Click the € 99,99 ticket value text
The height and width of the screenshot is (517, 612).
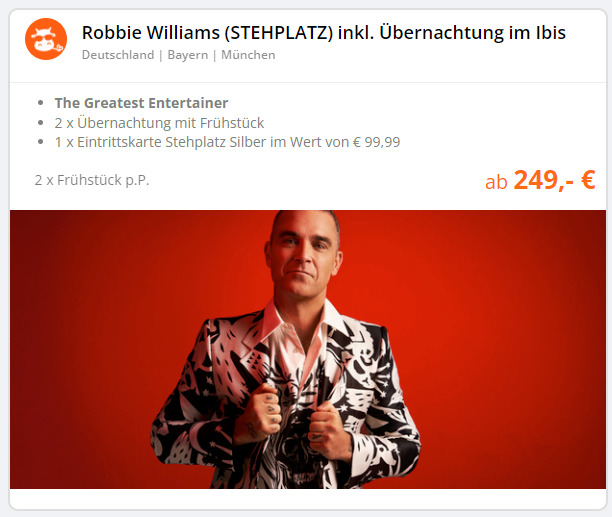point(376,142)
